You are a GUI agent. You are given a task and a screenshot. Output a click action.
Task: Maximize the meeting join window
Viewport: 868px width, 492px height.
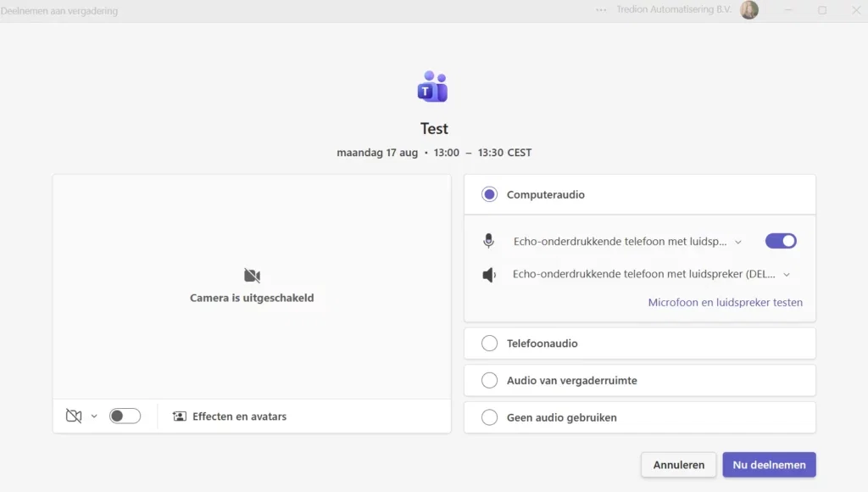822,10
